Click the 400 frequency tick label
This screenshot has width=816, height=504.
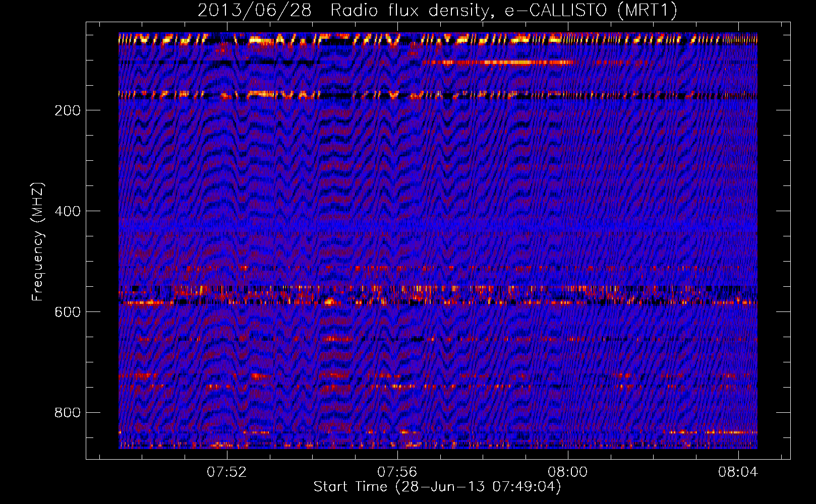[x=68, y=211]
